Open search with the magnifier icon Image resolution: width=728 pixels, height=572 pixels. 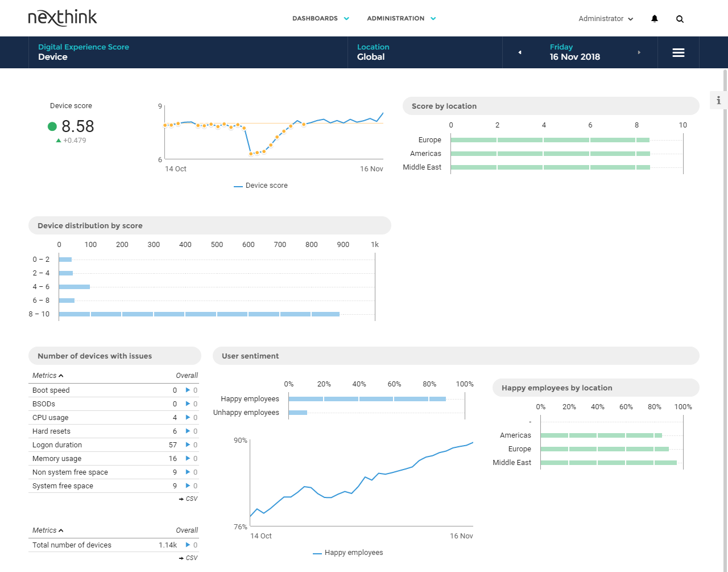[x=680, y=19]
